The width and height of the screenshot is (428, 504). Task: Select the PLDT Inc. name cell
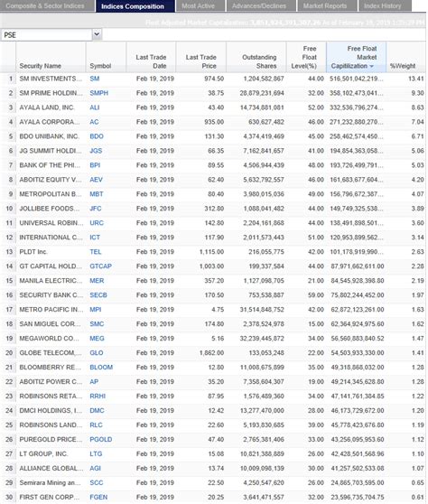(x=33, y=252)
